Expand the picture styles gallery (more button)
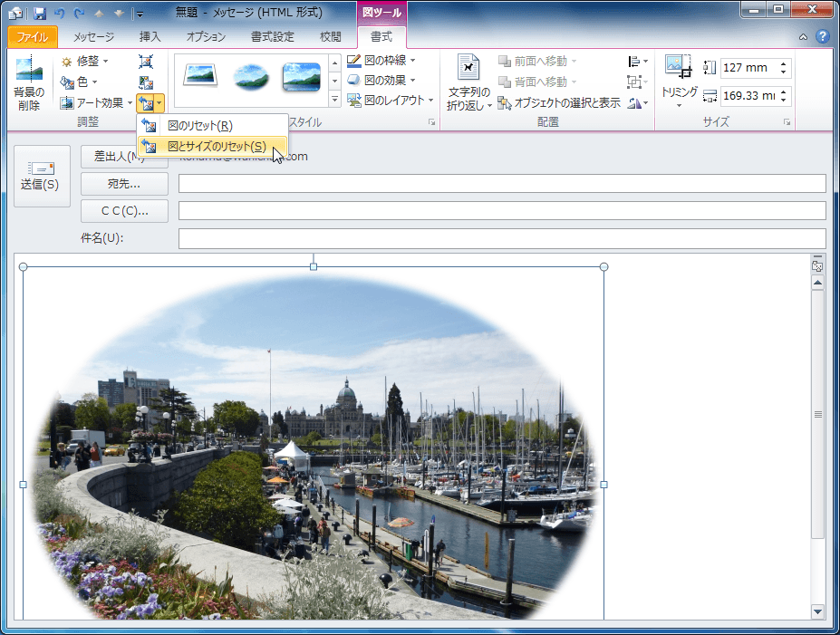This screenshot has height=635, width=840. click(x=334, y=99)
